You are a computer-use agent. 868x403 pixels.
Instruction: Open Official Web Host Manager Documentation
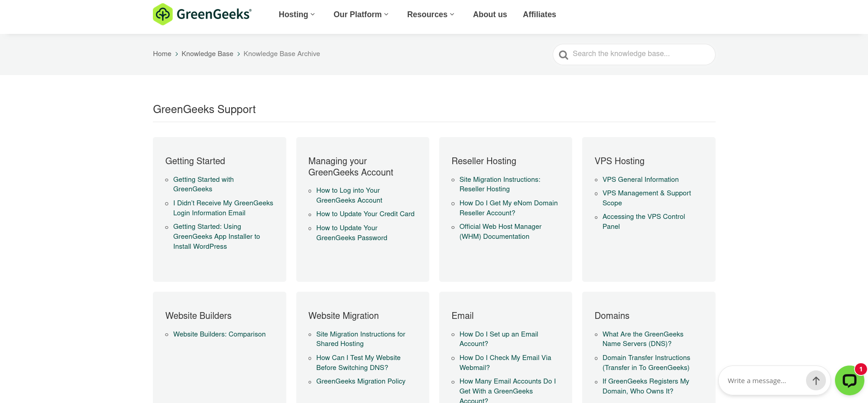point(500,232)
